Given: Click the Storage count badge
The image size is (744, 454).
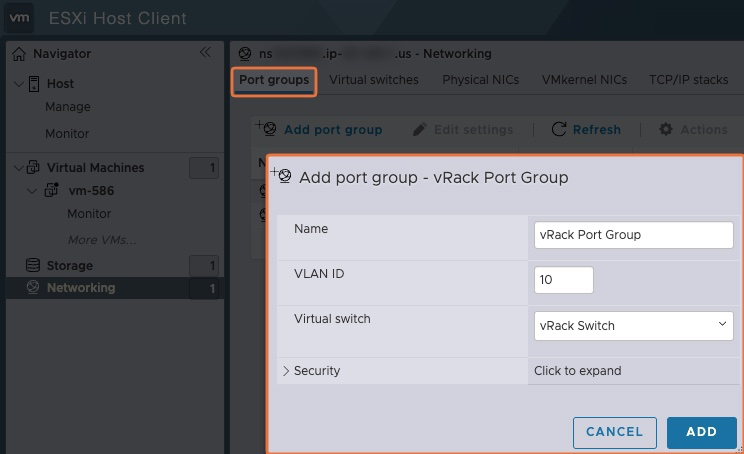Looking at the screenshot, I should (x=204, y=266).
